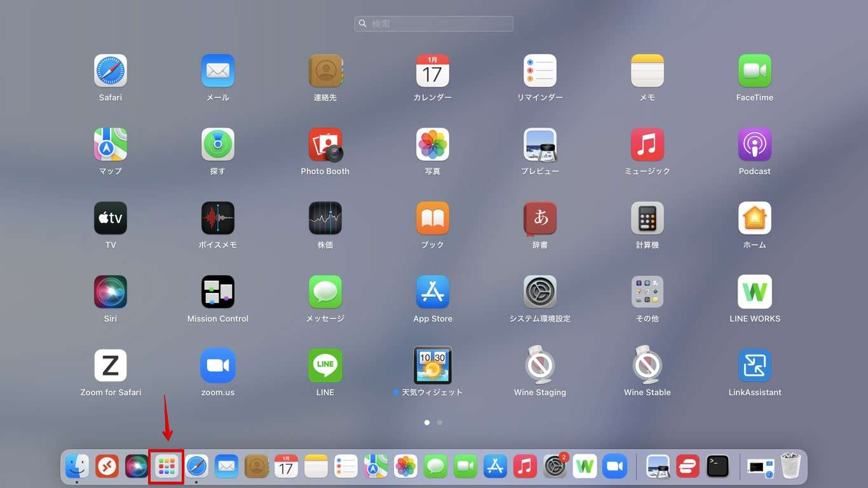Open Terminal from the Dock
This screenshot has height=488, width=868.
pos(717,467)
